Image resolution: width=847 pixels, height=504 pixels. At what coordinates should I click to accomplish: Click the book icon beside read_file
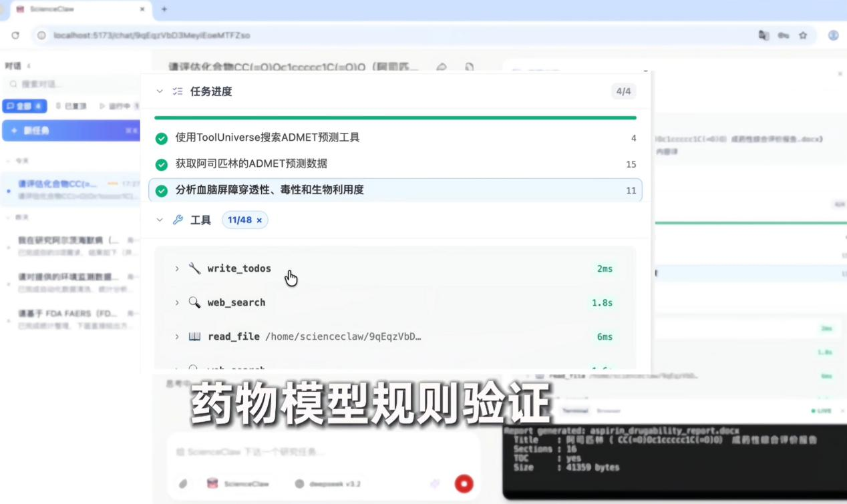[x=194, y=336]
